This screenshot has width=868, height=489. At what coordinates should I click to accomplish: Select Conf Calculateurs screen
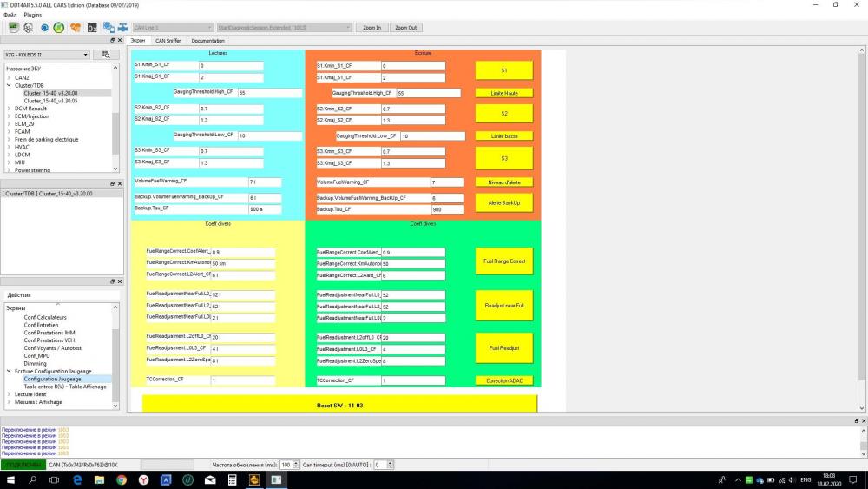45,317
